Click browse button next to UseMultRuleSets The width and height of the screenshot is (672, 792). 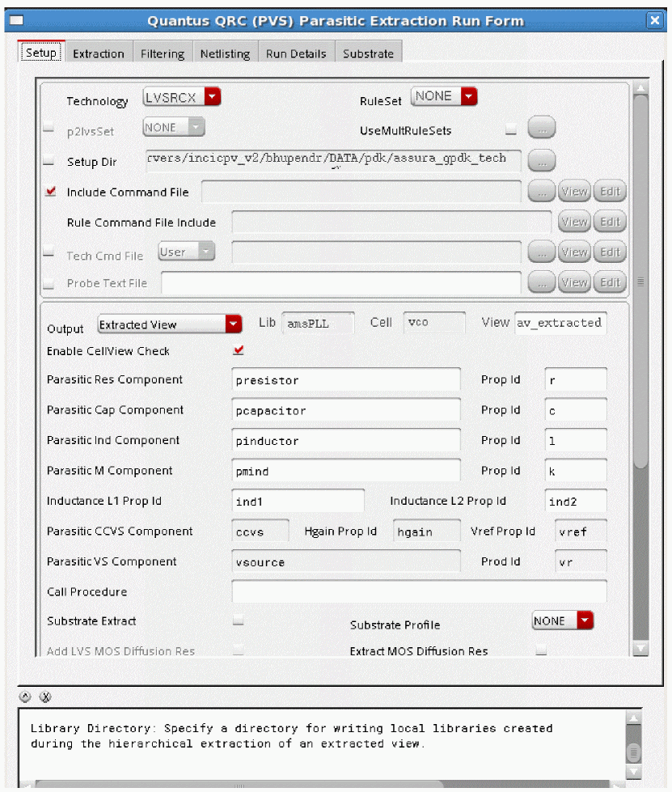(x=542, y=127)
